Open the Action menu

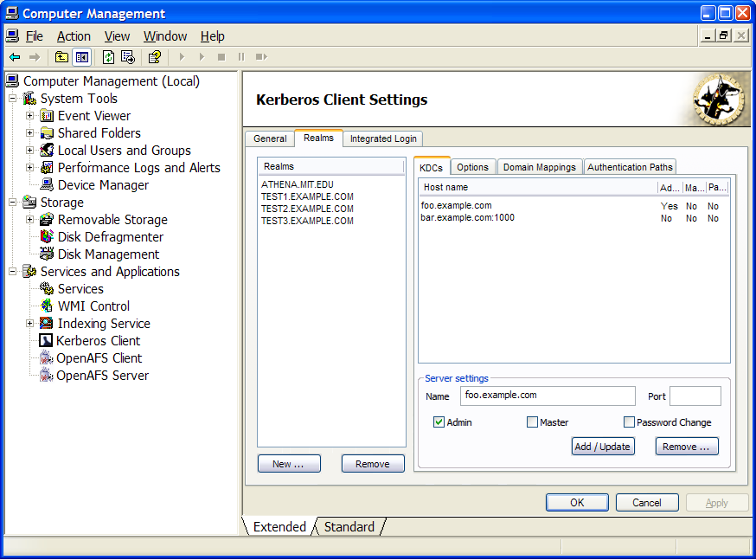74,36
